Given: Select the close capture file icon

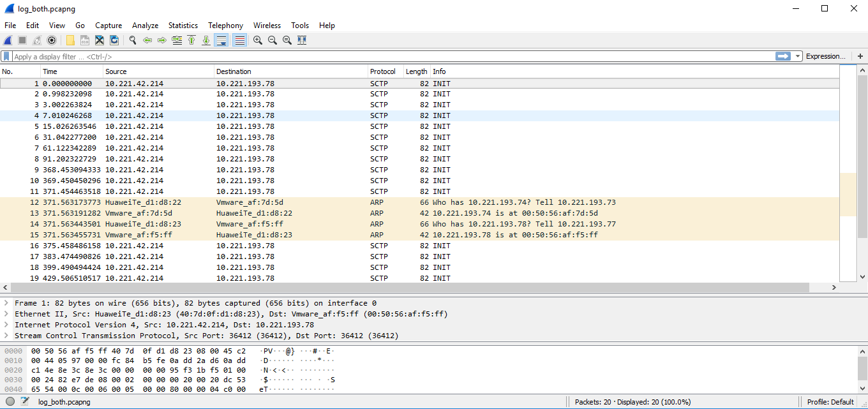Looking at the screenshot, I should coord(99,40).
